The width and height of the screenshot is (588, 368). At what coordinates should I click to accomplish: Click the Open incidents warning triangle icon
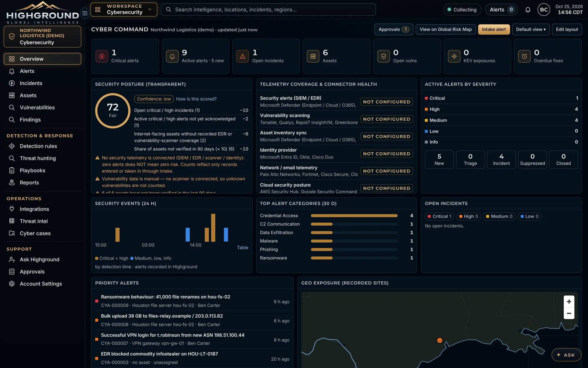click(243, 56)
